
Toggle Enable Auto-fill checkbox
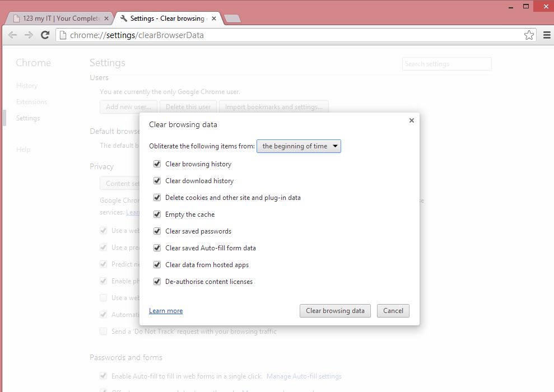click(103, 376)
